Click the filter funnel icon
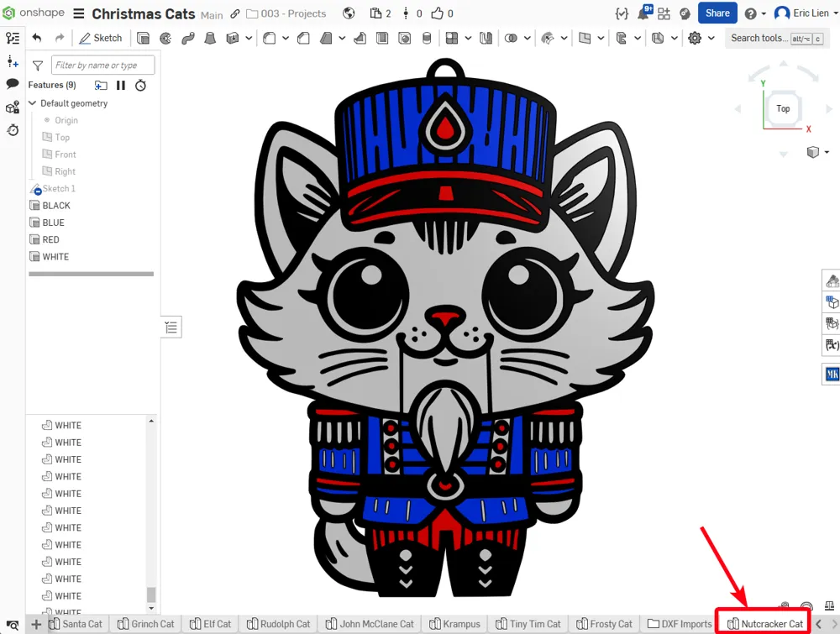840x634 pixels. click(x=38, y=65)
